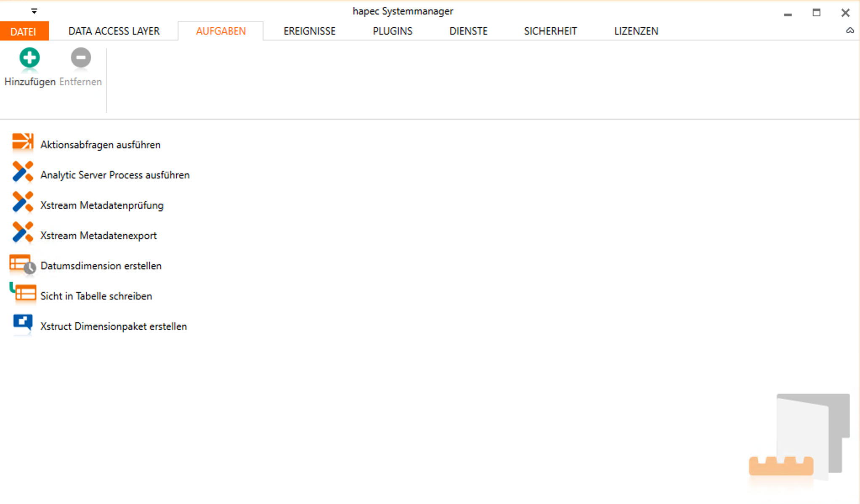
Task: Click the Datumsdimension table-clock icon
Action: [x=22, y=264]
